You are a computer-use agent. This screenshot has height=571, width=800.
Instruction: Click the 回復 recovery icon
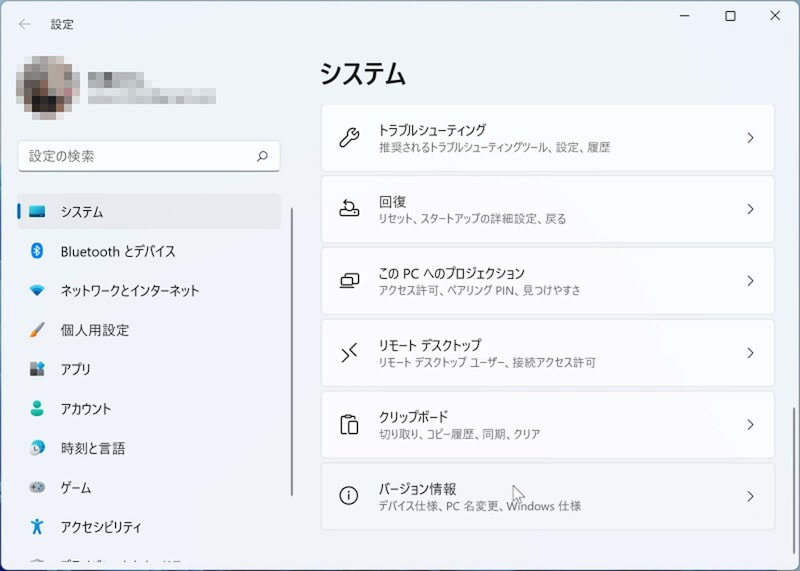[x=349, y=209]
